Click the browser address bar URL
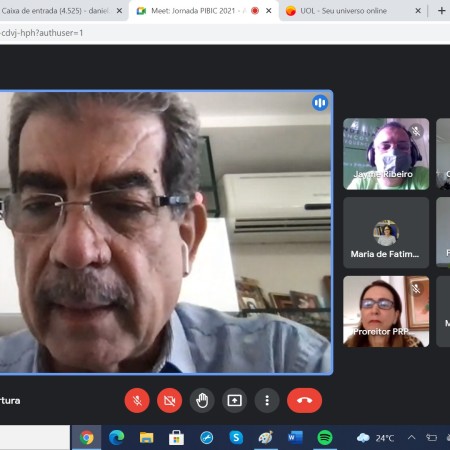This screenshot has height=450, width=450. [x=42, y=33]
